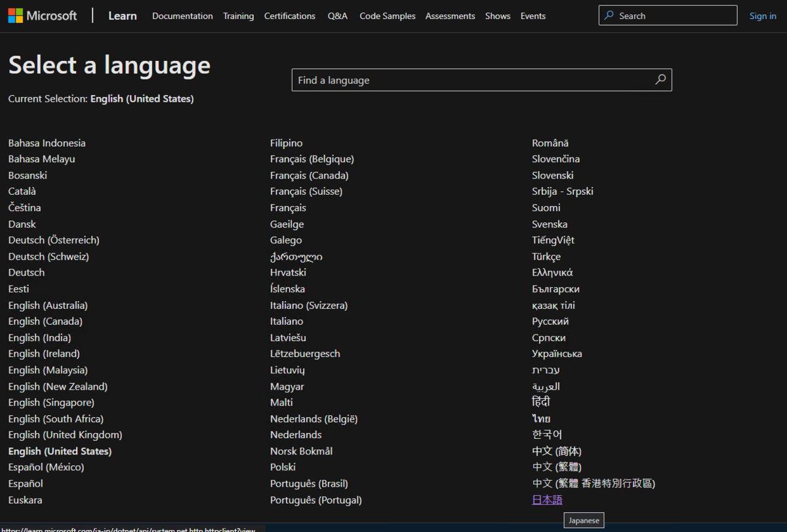Select 日本語 as the language
Screen dimensions: 787x532
point(547,499)
